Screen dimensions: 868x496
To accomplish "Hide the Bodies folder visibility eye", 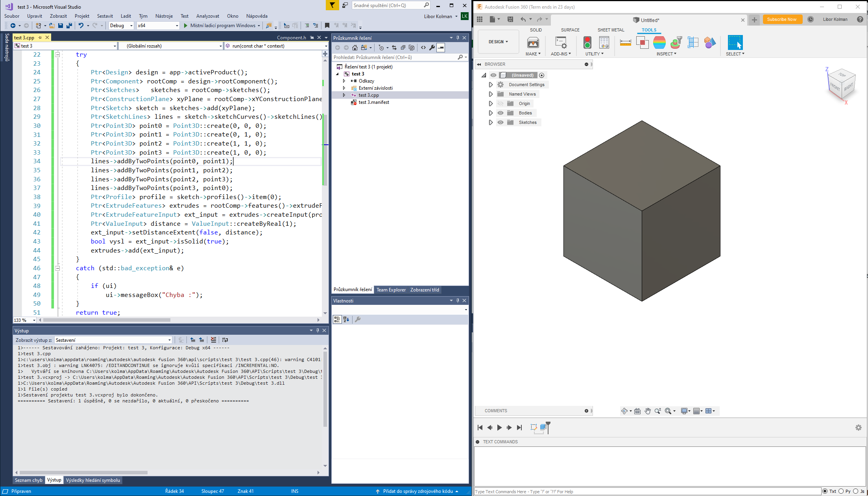I will tap(500, 113).
